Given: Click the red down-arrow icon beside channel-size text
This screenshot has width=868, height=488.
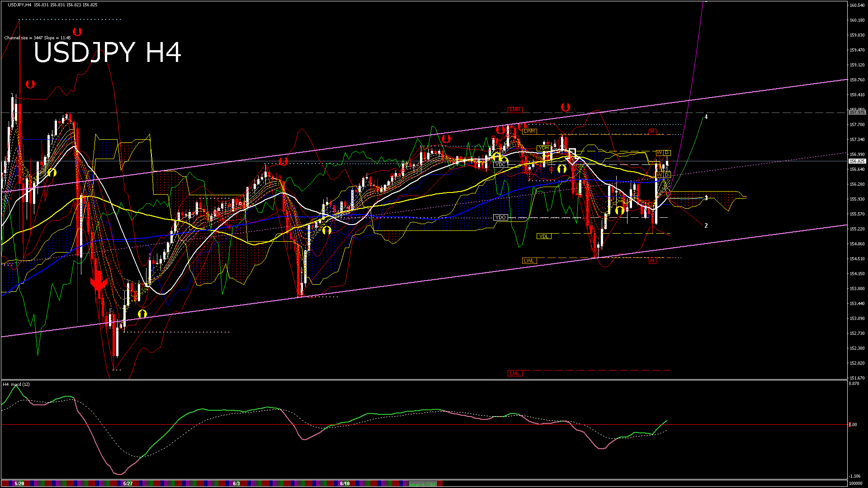Looking at the screenshot, I should tap(77, 32).
